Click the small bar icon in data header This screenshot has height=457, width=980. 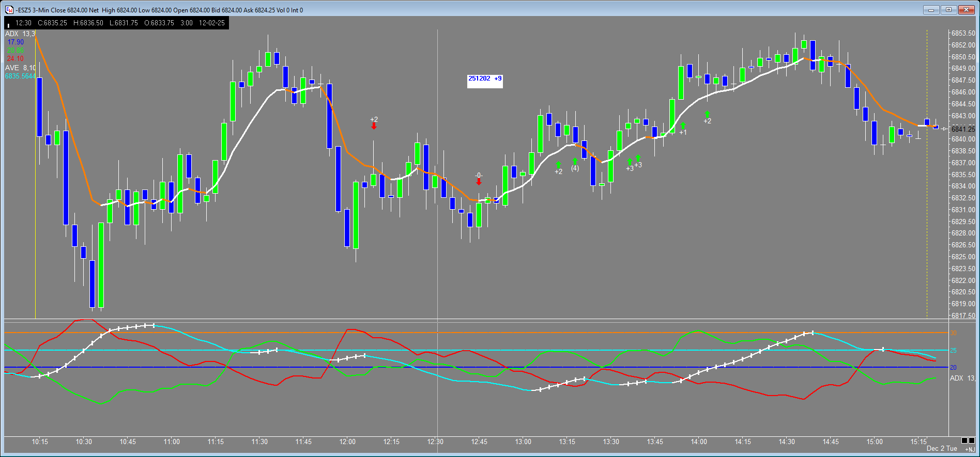point(8,24)
